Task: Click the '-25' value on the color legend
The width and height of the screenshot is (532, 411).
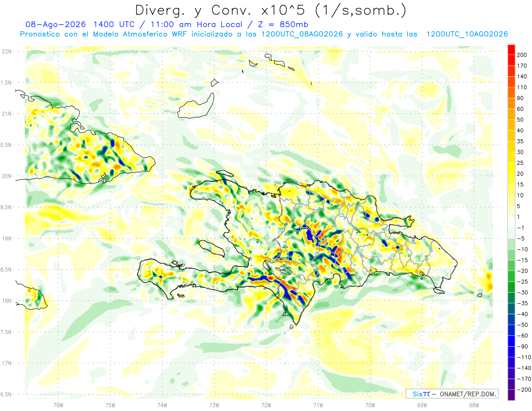Action: coord(522,282)
